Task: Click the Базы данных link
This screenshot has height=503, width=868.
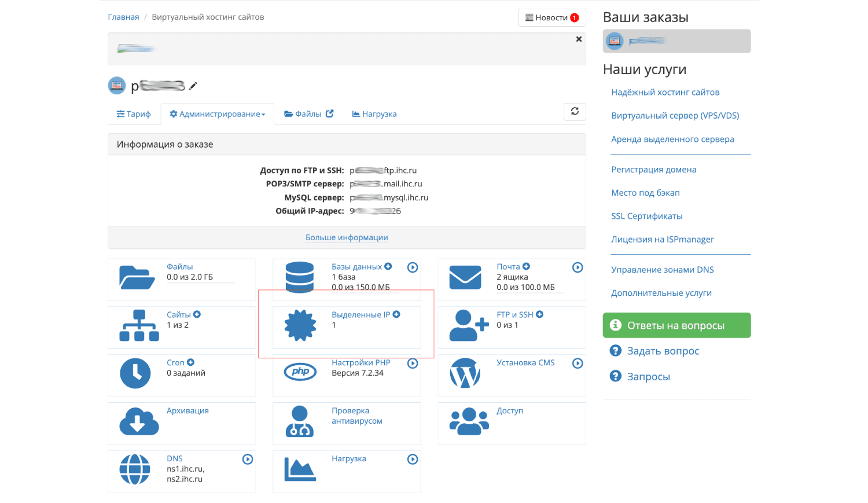Action: pos(356,267)
